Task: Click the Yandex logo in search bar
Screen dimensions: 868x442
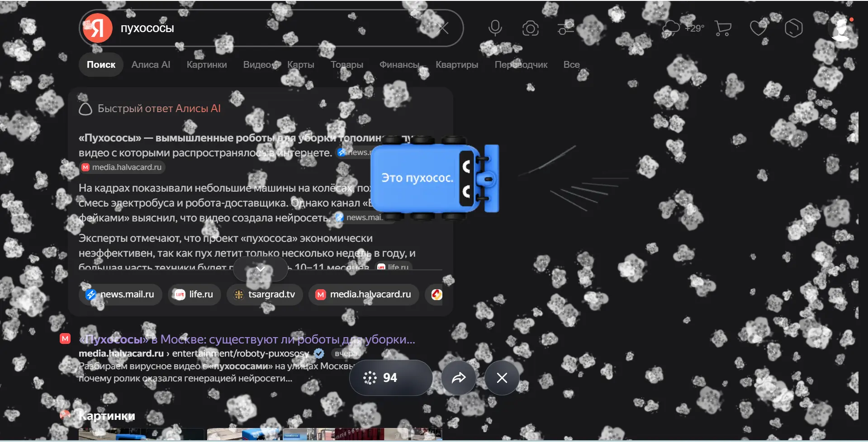Action: tap(97, 28)
